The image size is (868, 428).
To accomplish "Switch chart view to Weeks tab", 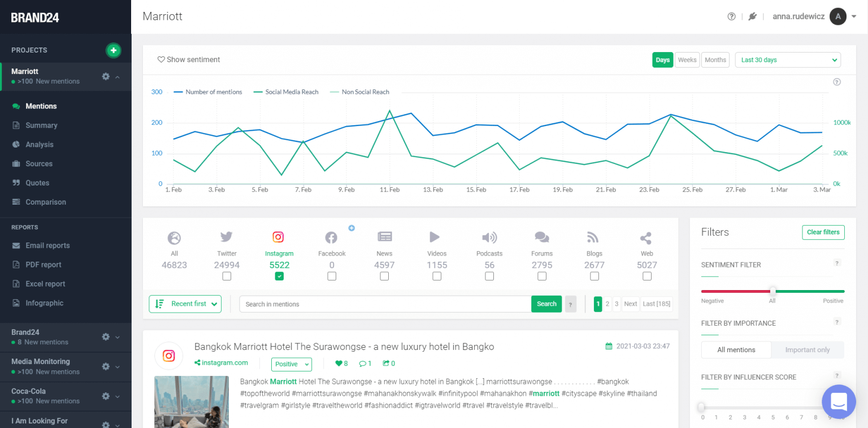I will click(687, 60).
